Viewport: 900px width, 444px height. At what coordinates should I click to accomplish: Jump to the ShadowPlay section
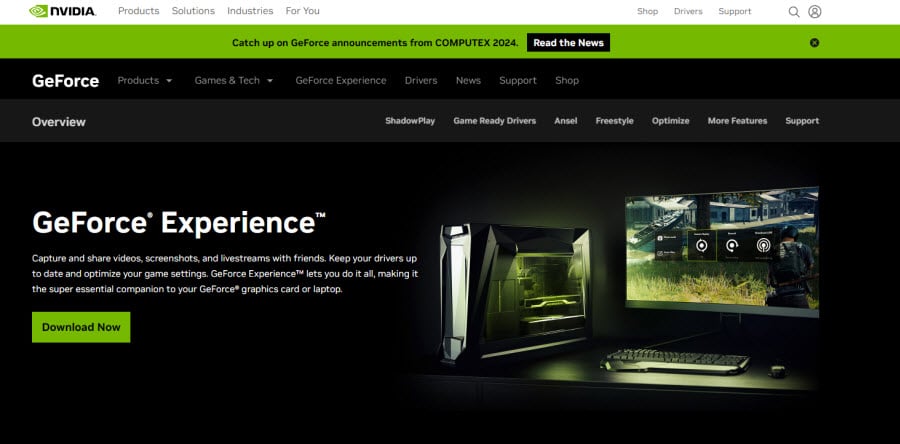pos(410,121)
